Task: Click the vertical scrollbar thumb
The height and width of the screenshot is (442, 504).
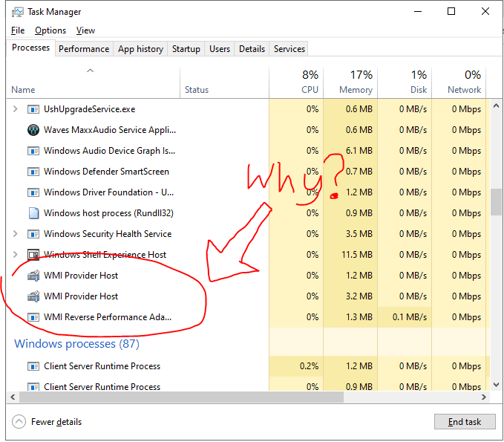Action: coord(496,202)
